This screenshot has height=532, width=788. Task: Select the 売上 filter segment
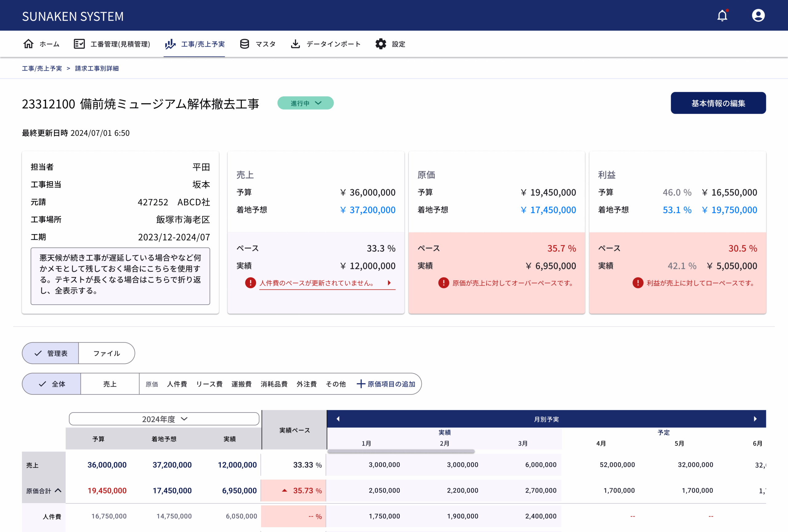pos(110,384)
